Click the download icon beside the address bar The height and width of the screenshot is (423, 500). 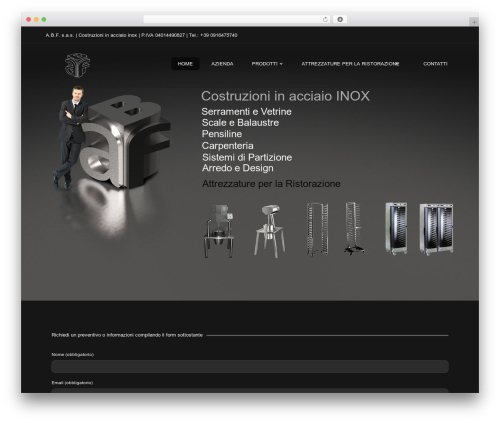tap(340, 19)
